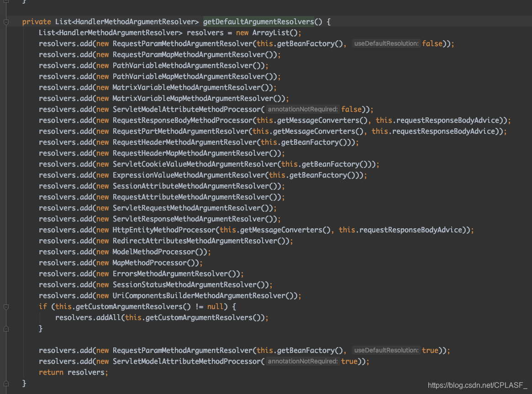Click fold end marker beside method closing brace

pos(6,383)
